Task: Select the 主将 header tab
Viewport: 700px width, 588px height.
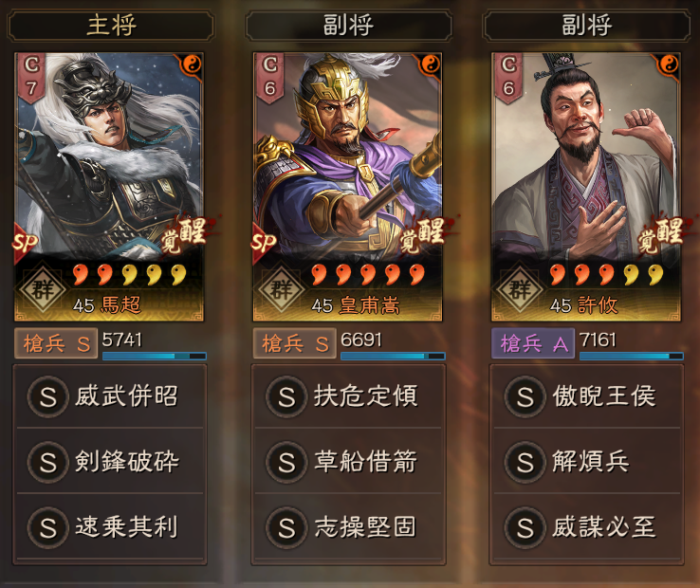Action: tap(111, 25)
